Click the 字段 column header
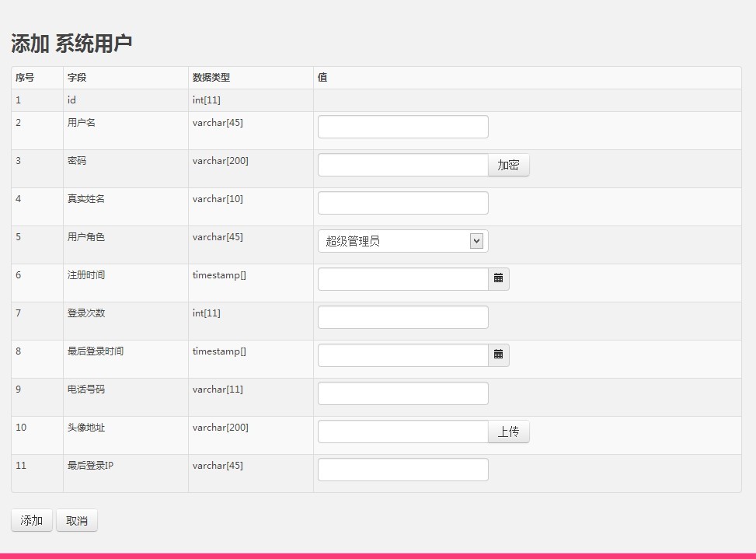Viewport: 756px width, 559px height. click(77, 78)
